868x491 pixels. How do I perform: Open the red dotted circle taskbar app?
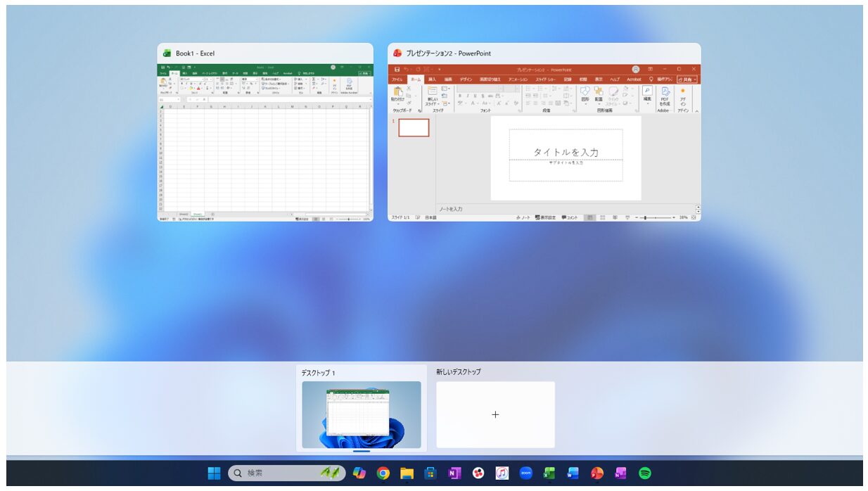point(478,473)
